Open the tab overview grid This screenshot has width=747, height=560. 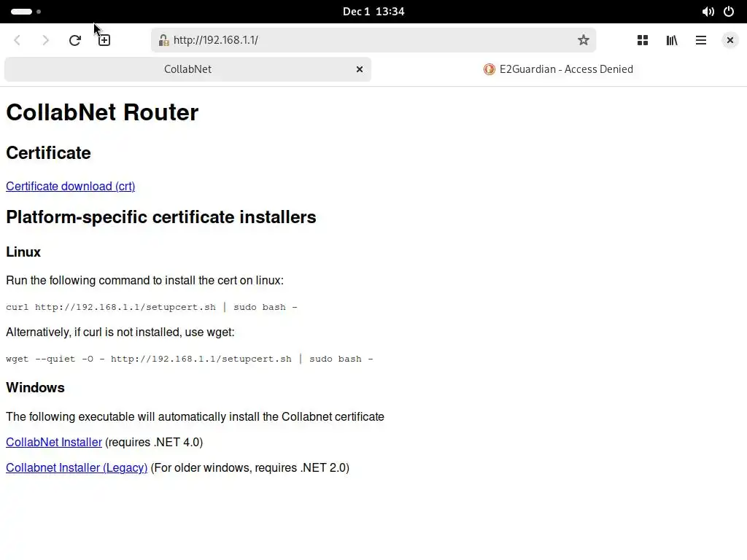pyautogui.click(x=642, y=40)
